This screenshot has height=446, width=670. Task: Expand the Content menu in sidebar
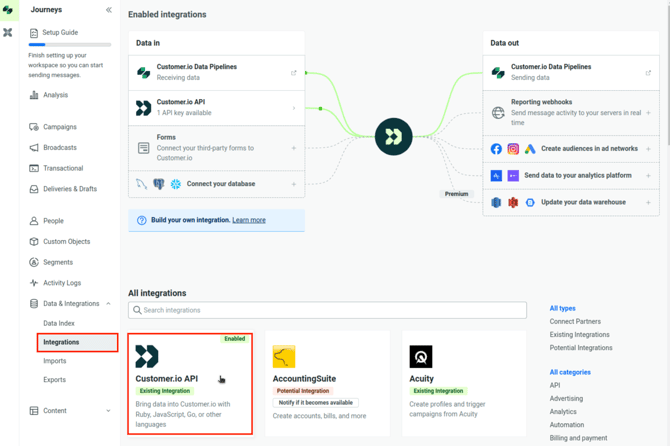coord(108,411)
